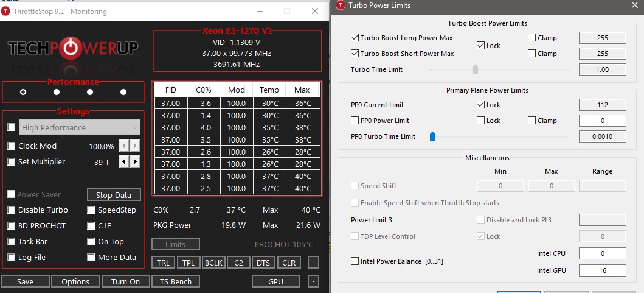Enable the Task Bar checkbox
Viewport: 644px width, 293px height.
12,242
